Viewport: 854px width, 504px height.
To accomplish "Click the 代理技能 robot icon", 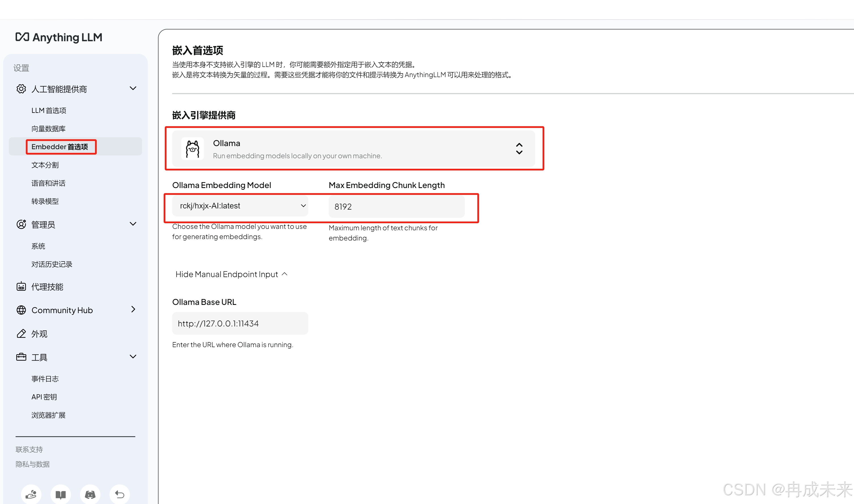I will tap(21, 286).
